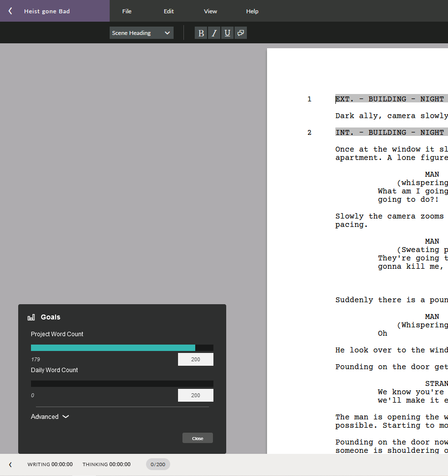The image size is (448, 476).
Task: Click the Daily Word Count label
Action: [54, 370]
